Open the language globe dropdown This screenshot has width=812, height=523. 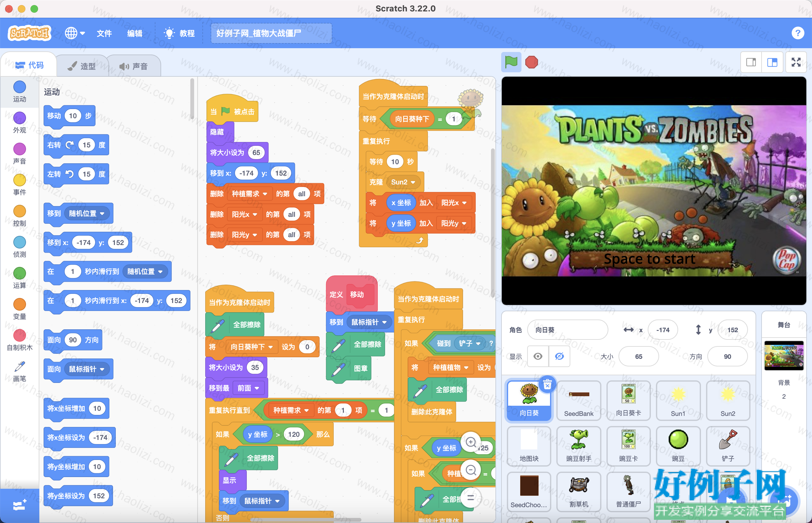[x=75, y=33]
